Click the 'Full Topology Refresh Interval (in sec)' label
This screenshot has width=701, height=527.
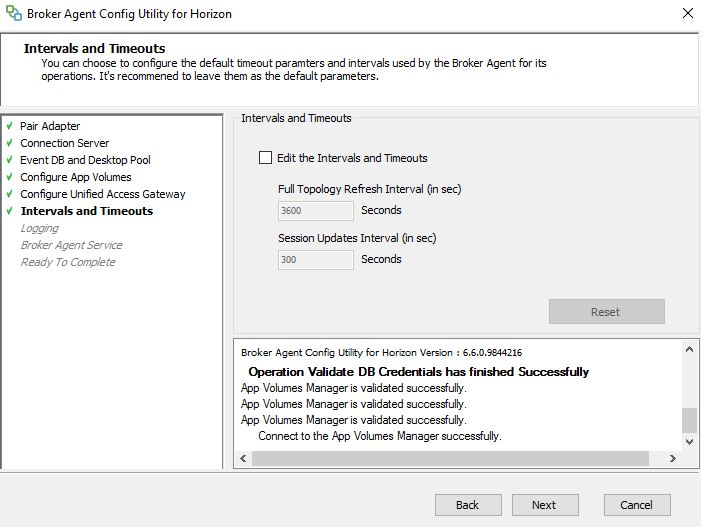pyautogui.click(x=369, y=189)
